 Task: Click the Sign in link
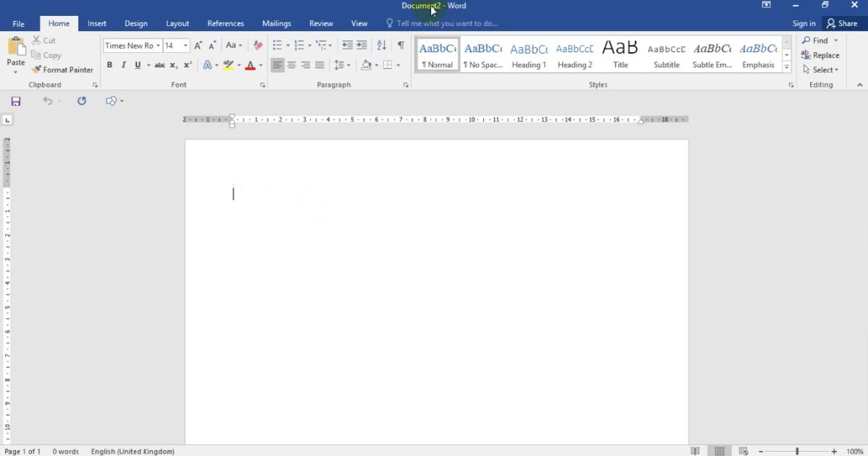[x=804, y=23]
